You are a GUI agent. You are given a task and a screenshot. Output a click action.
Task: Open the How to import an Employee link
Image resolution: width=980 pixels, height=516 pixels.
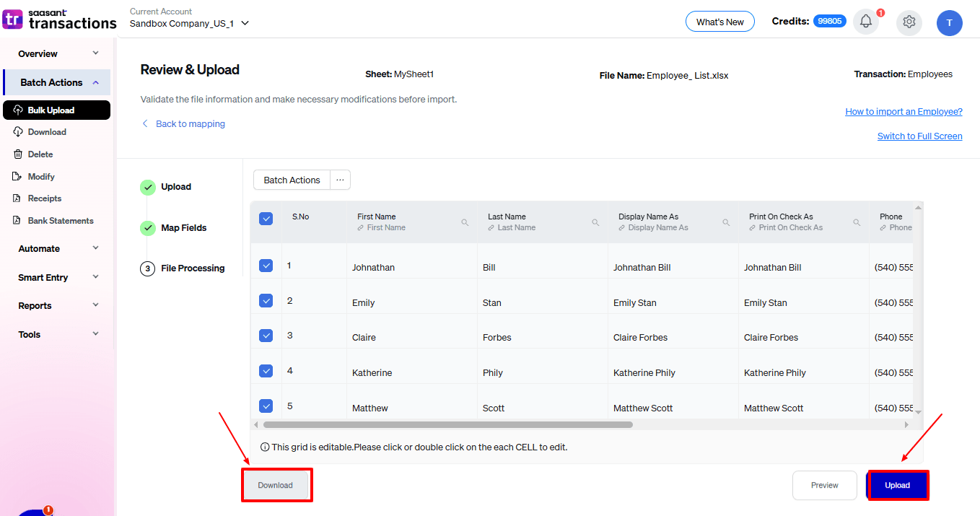[x=904, y=111]
